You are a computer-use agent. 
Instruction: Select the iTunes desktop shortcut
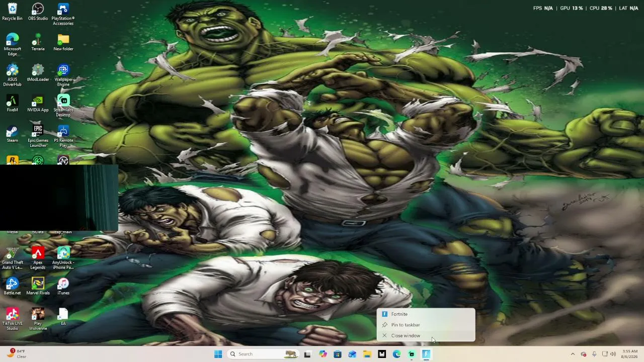[x=63, y=287]
